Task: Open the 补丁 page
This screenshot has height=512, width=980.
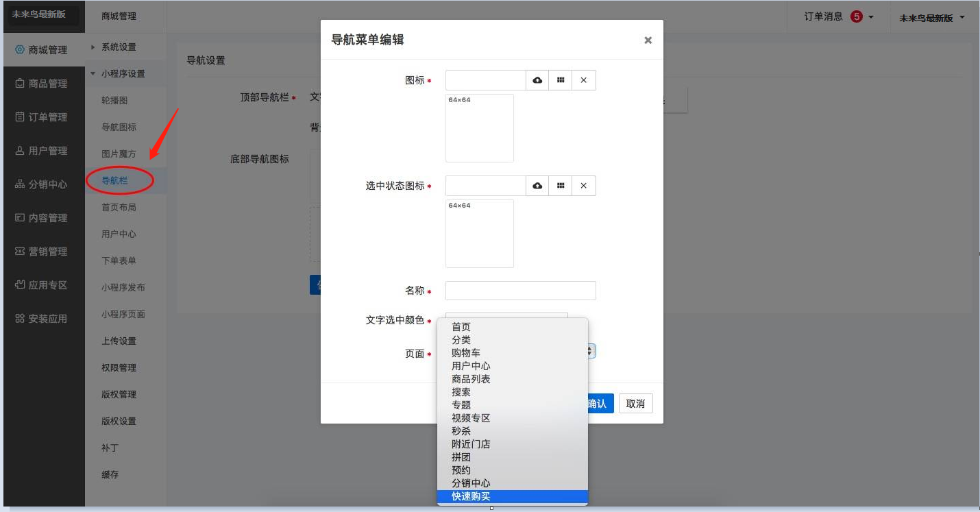Action: pyautogui.click(x=110, y=448)
